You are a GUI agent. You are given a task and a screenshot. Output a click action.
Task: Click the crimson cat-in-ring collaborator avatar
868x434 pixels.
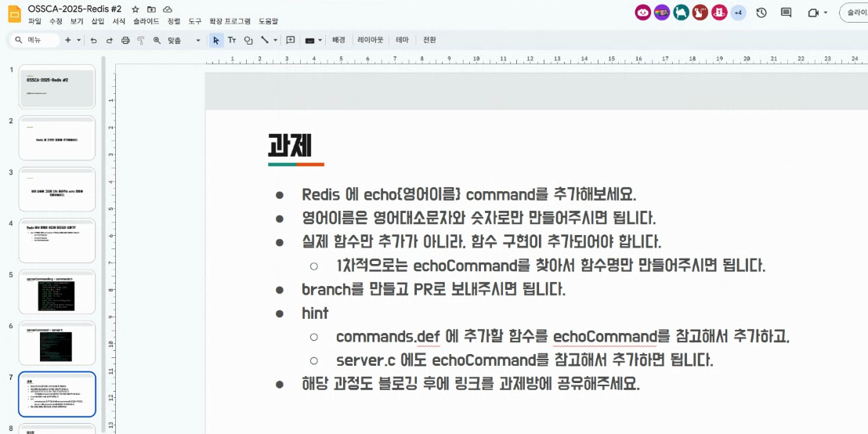[x=719, y=13]
